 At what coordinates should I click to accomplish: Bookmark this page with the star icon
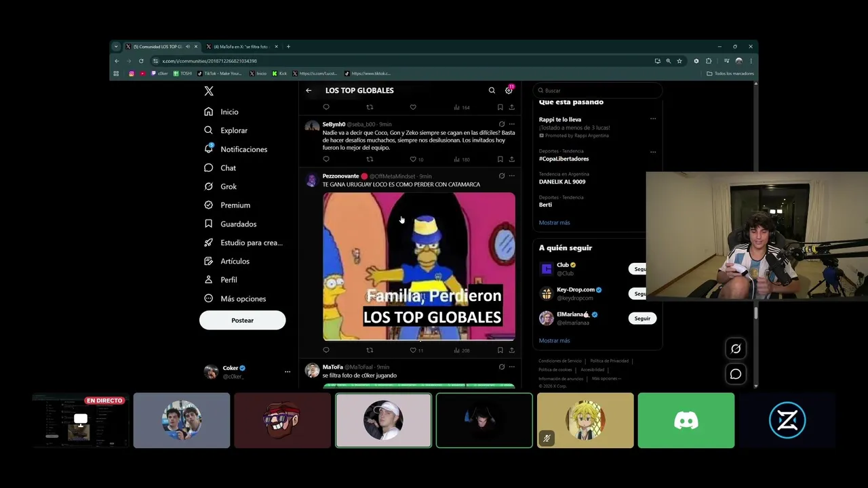point(679,61)
